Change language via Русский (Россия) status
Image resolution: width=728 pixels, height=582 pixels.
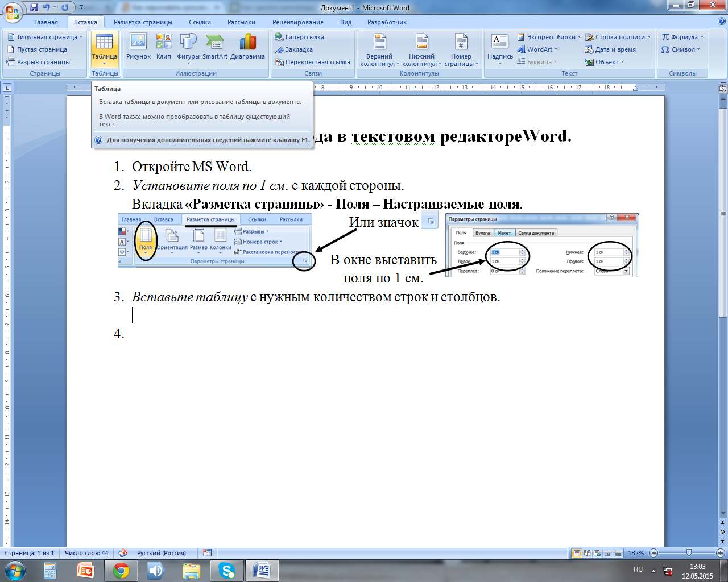pyautogui.click(x=162, y=553)
